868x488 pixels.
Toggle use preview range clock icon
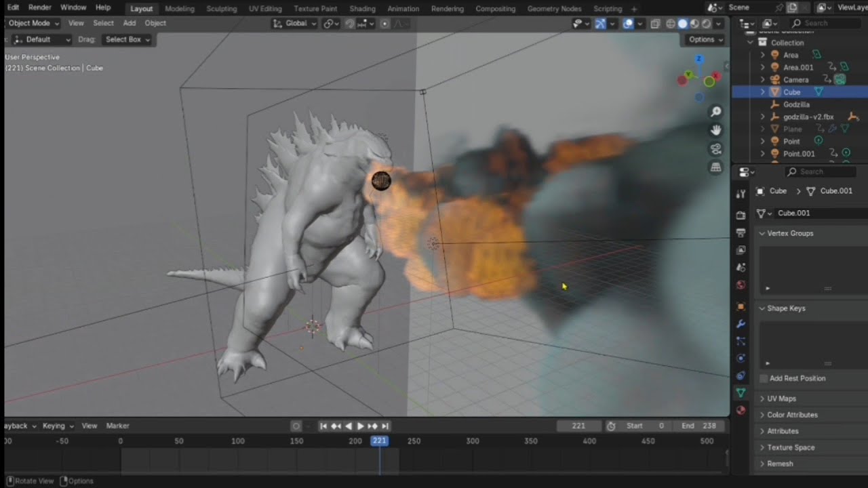pyautogui.click(x=611, y=426)
